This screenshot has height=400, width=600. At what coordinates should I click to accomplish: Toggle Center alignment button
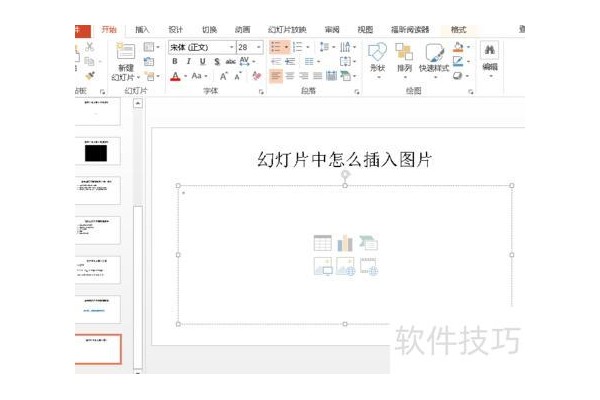[290, 76]
